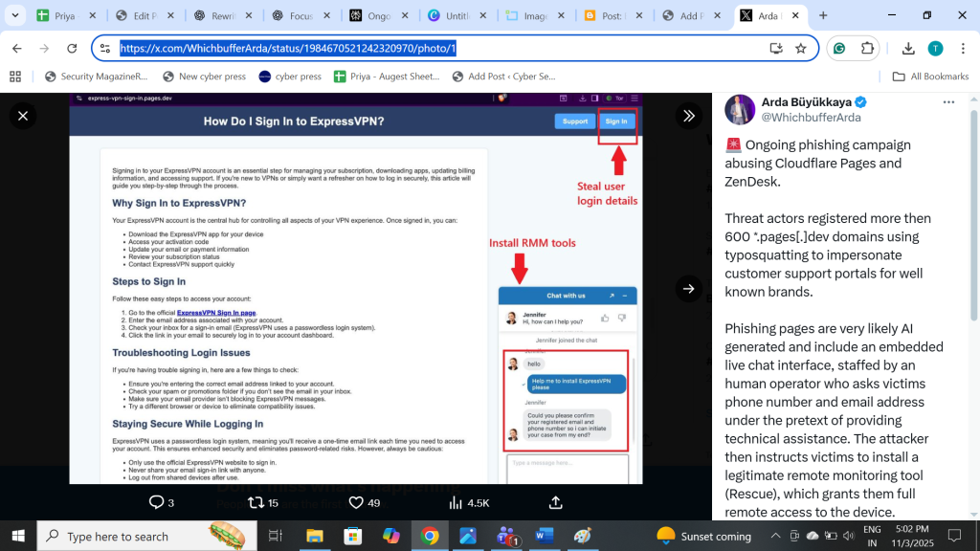Viewport: 980px width, 551px height.
Task: Bookmark this page with star icon
Action: coord(801,48)
